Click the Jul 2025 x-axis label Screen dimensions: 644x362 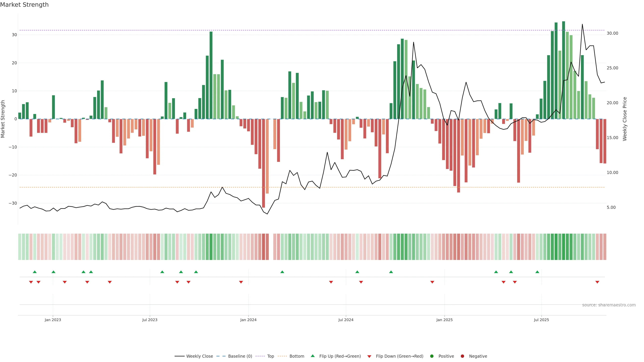click(x=541, y=320)
